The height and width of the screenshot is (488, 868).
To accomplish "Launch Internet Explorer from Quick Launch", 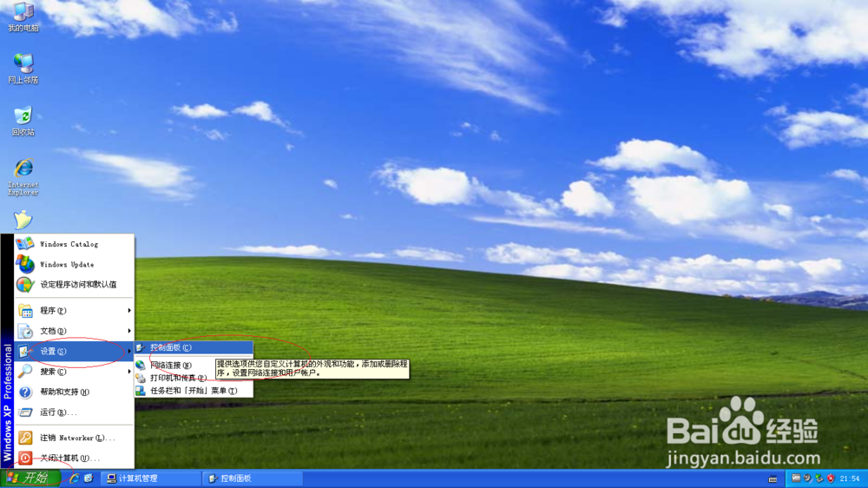I will click(x=74, y=478).
